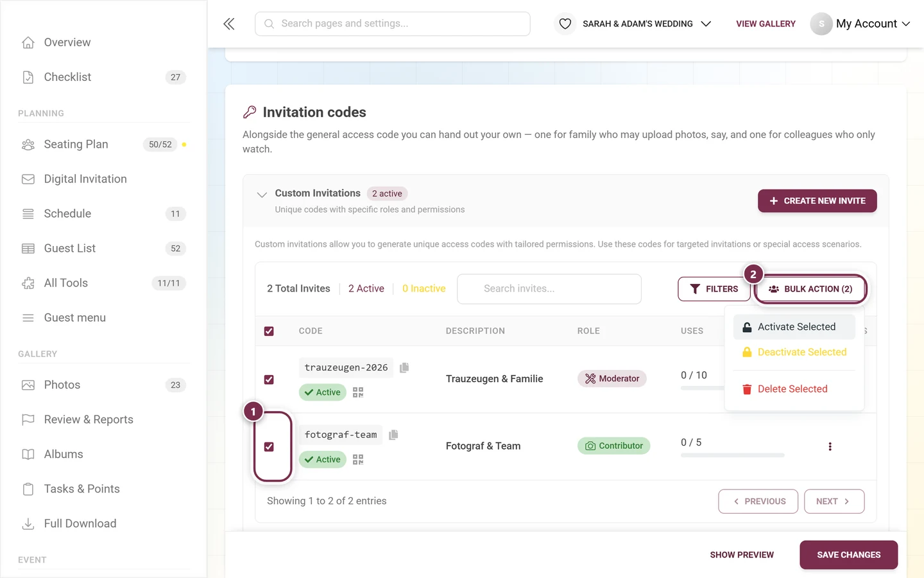Click the Create New Invite button
The image size is (924, 578).
click(817, 201)
